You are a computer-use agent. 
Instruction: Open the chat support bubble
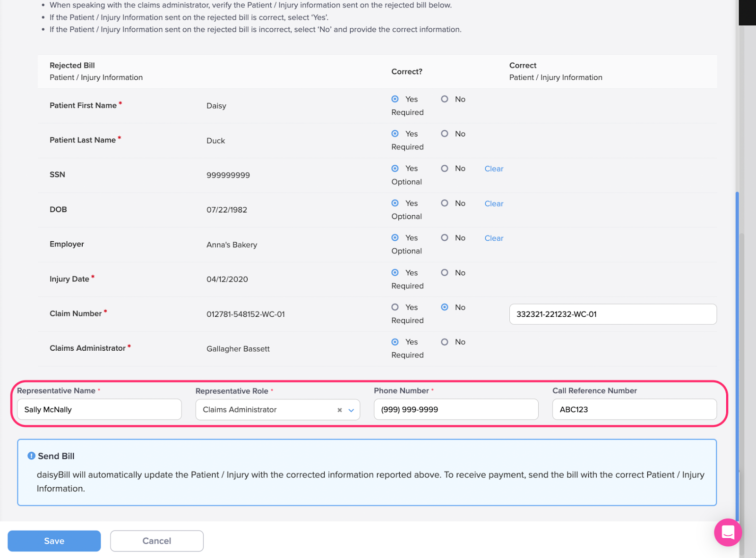tap(728, 533)
